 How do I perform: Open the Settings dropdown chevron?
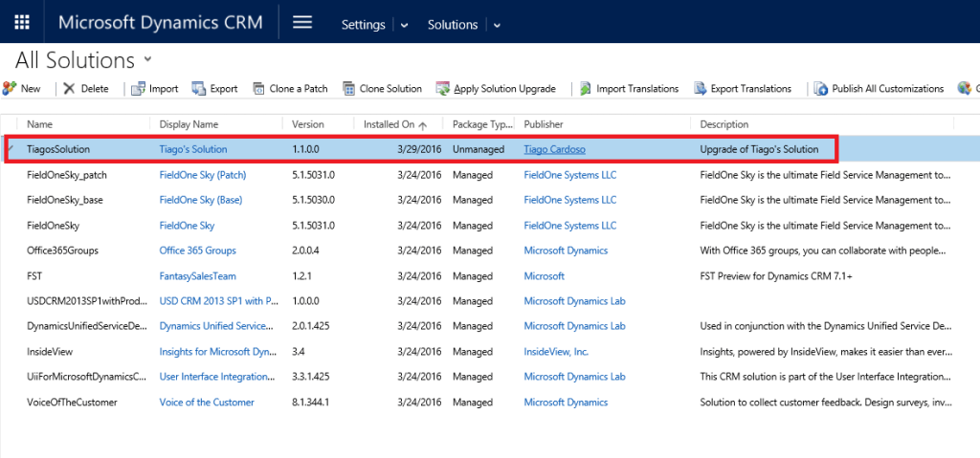[404, 25]
